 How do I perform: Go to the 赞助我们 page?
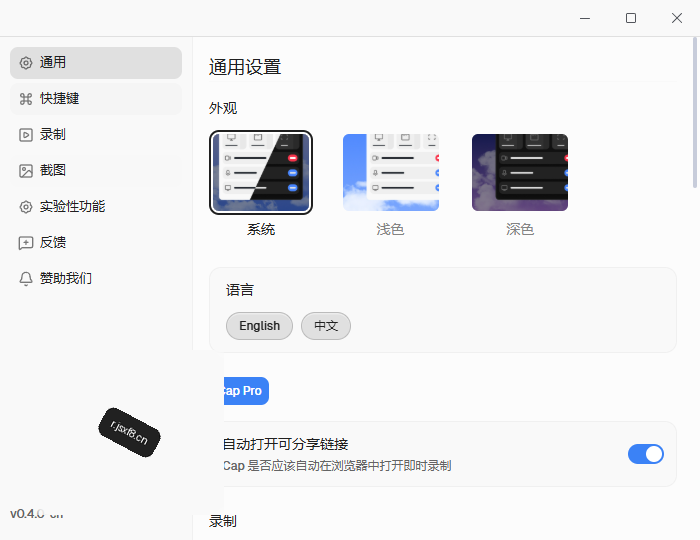click(x=96, y=278)
